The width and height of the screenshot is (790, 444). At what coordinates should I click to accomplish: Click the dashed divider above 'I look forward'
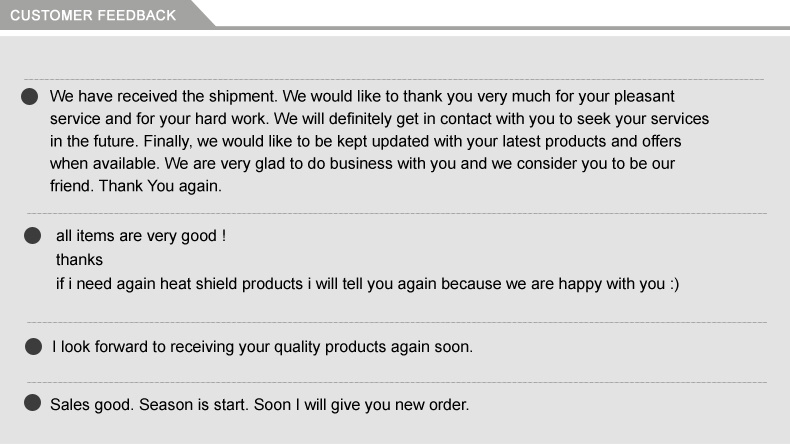point(397,322)
